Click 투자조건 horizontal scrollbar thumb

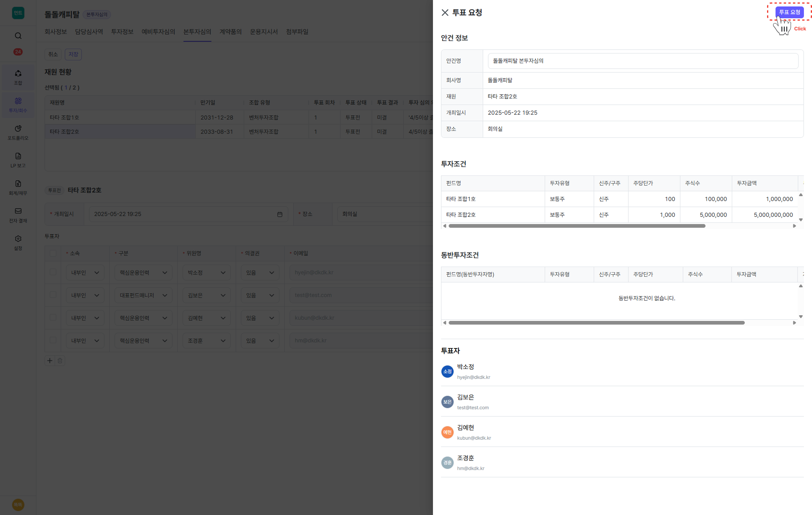click(577, 226)
